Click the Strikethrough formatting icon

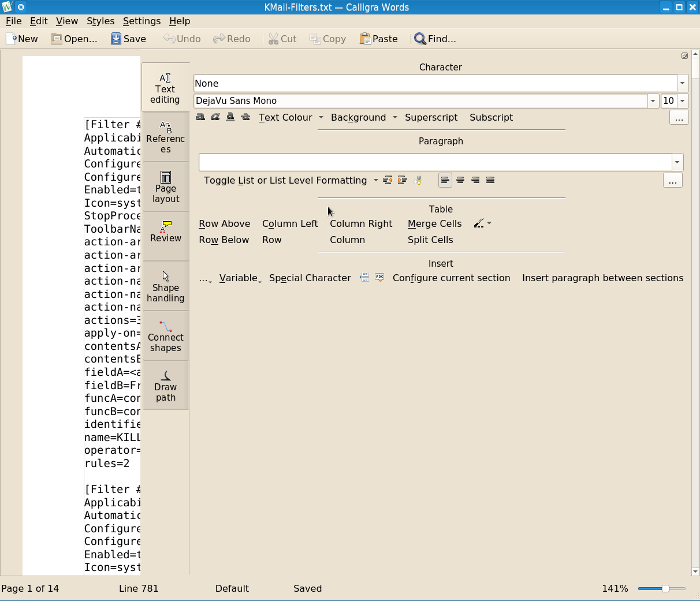pyautogui.click(x=245, y=117)
